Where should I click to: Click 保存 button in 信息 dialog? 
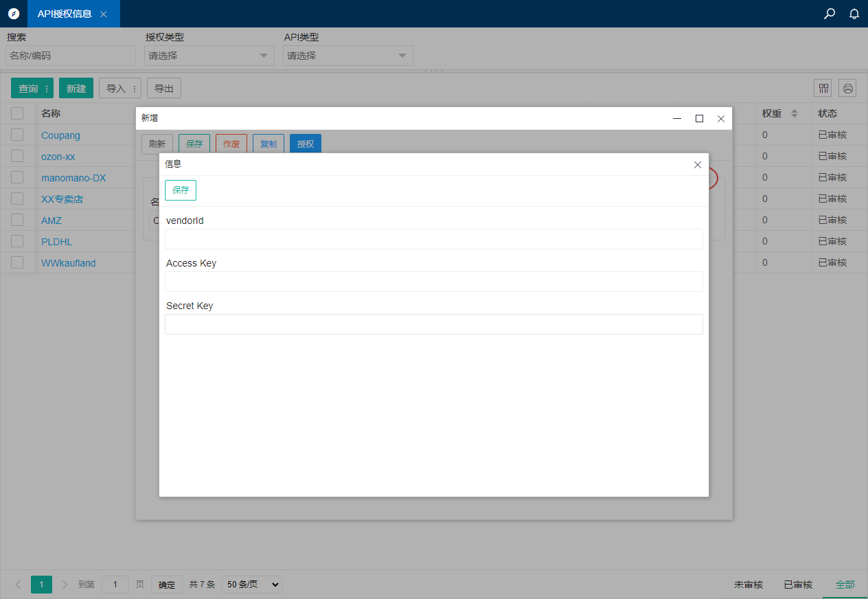181,190
